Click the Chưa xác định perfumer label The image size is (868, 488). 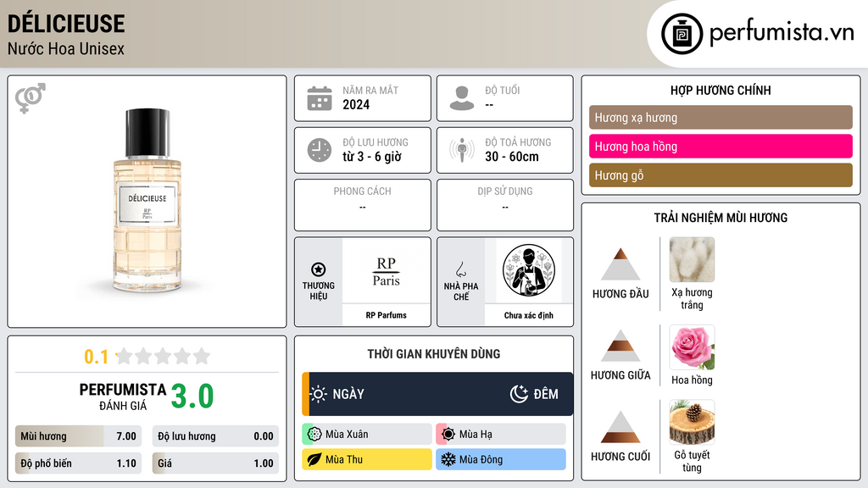coord(529,315)
